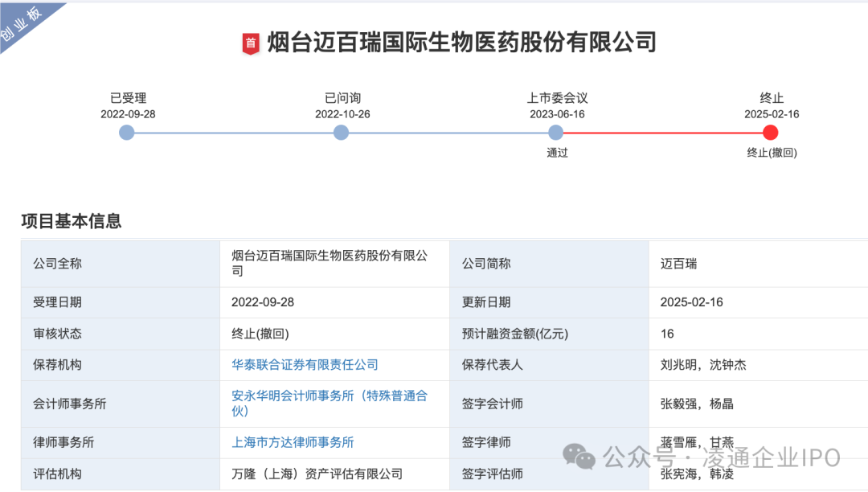Screen dimensions: 868x492
Task: Click the 保荐机构 label cell
Action: pyautogui.click(x=120, y=365)
